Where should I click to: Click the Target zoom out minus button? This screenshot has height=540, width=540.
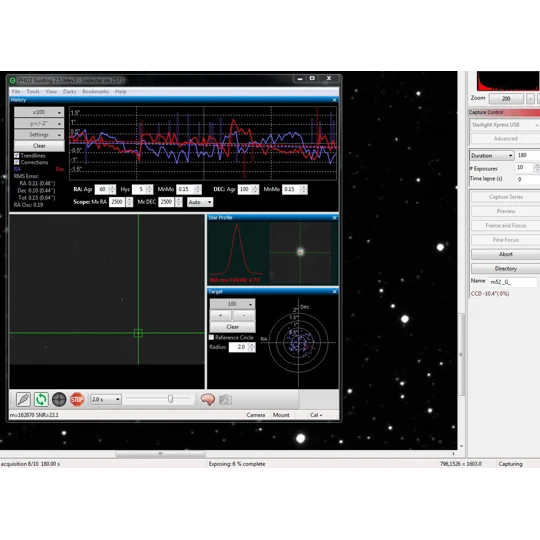pyautogui.click(x=244, y=315)
